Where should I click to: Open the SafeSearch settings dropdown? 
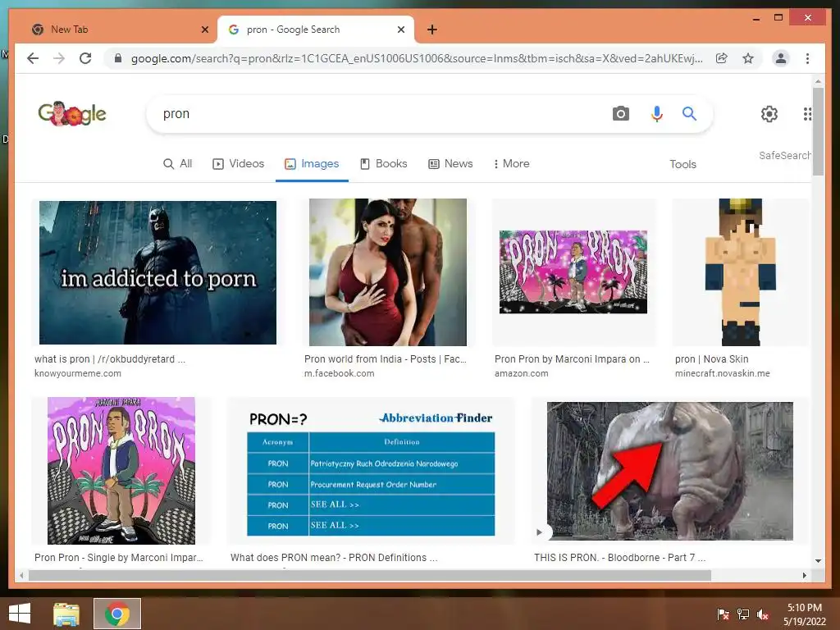pos(784,155)
